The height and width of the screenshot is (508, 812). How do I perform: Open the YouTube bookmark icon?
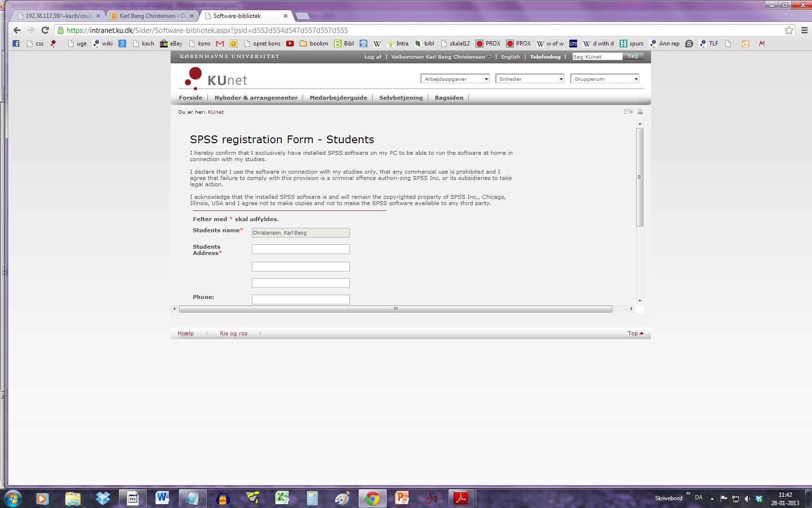290,44
